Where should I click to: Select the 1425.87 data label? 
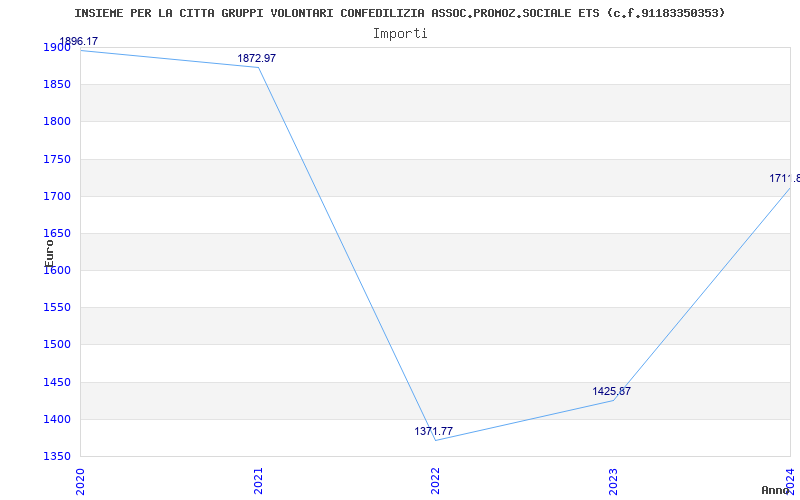[611, 391]
